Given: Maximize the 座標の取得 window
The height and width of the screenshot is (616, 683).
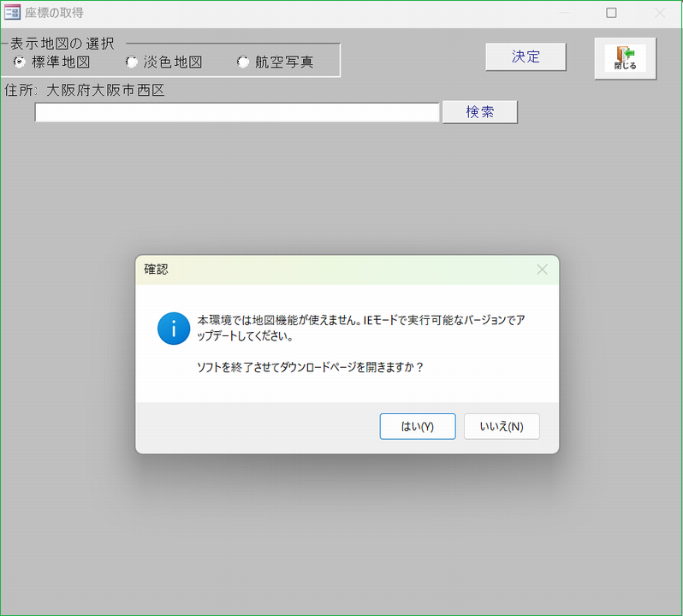Looking at the screenshot, I should pyautogui.click(x=611, y=13).
